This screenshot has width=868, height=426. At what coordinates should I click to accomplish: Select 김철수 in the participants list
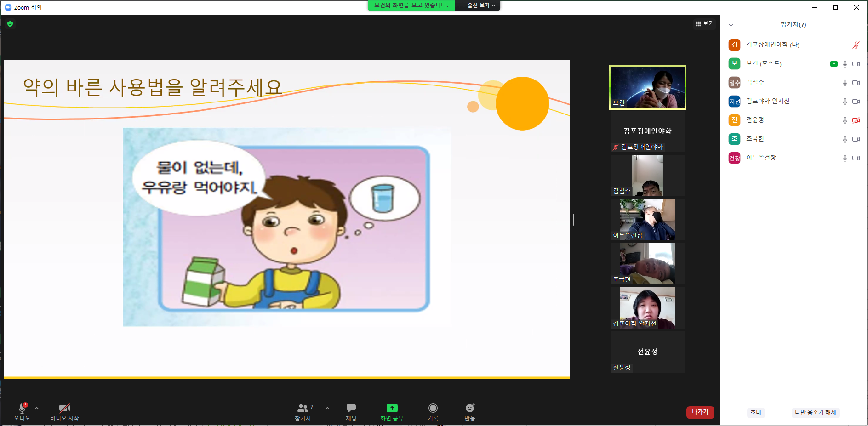click(x=794, y=83)
